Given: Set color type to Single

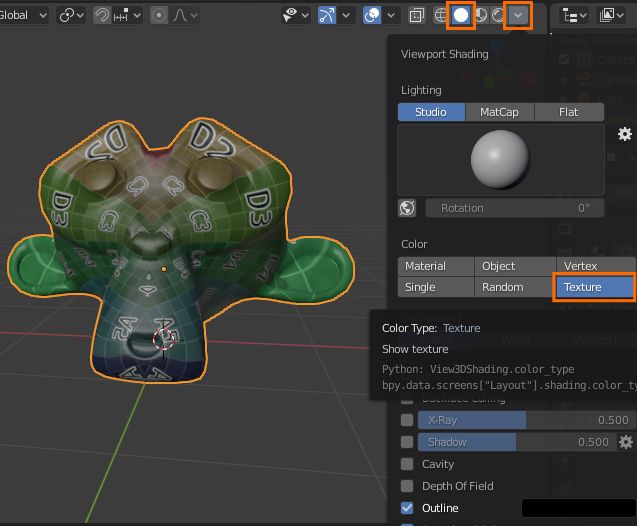Looking at the screenshot, I should tap(436, 287).
